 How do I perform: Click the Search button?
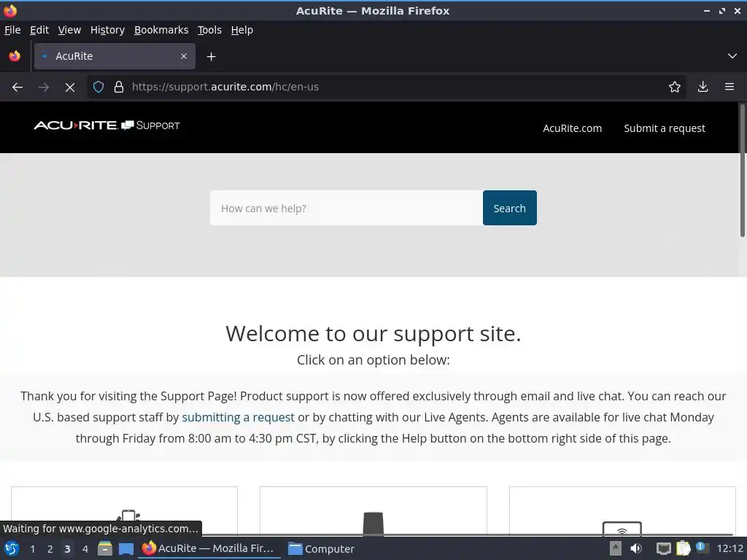(510, 208)
